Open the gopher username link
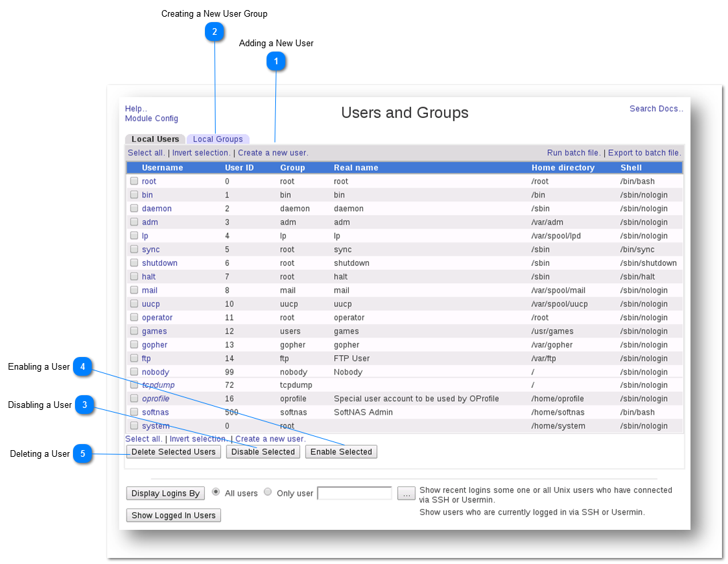The image size is (728, 564). (155, 345)
